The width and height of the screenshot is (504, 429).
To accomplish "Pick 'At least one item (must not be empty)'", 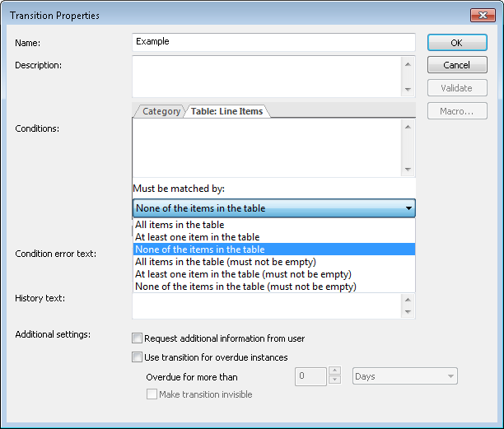I will [x=243, y=274].
